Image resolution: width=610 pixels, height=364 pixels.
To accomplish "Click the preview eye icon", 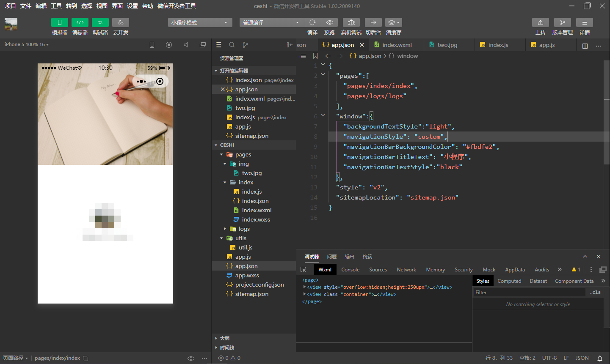I will click(329, 22).
